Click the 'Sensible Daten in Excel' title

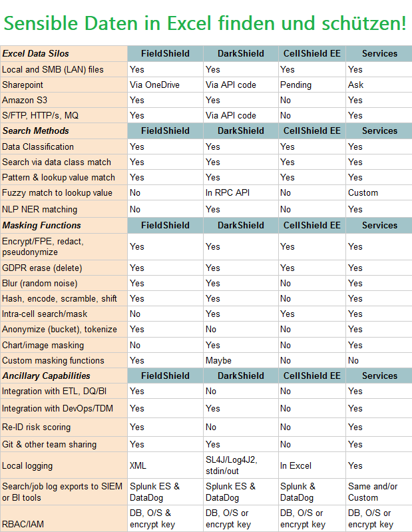click(205, 23)
